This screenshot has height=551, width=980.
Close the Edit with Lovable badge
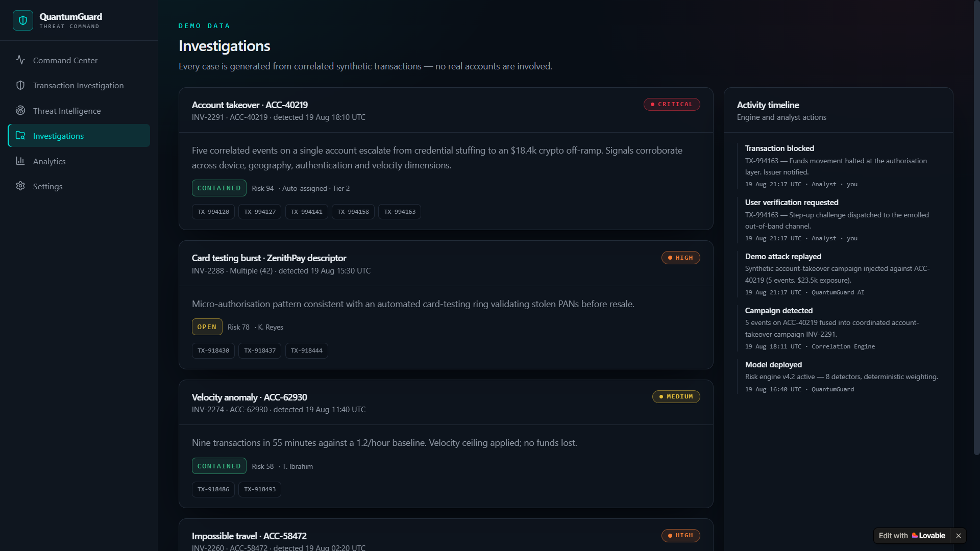tap(959, 536)
